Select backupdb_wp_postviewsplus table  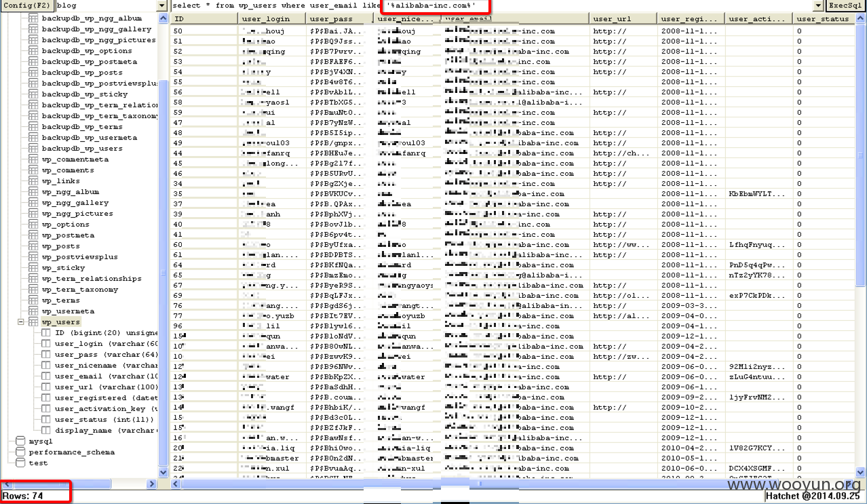99,83
